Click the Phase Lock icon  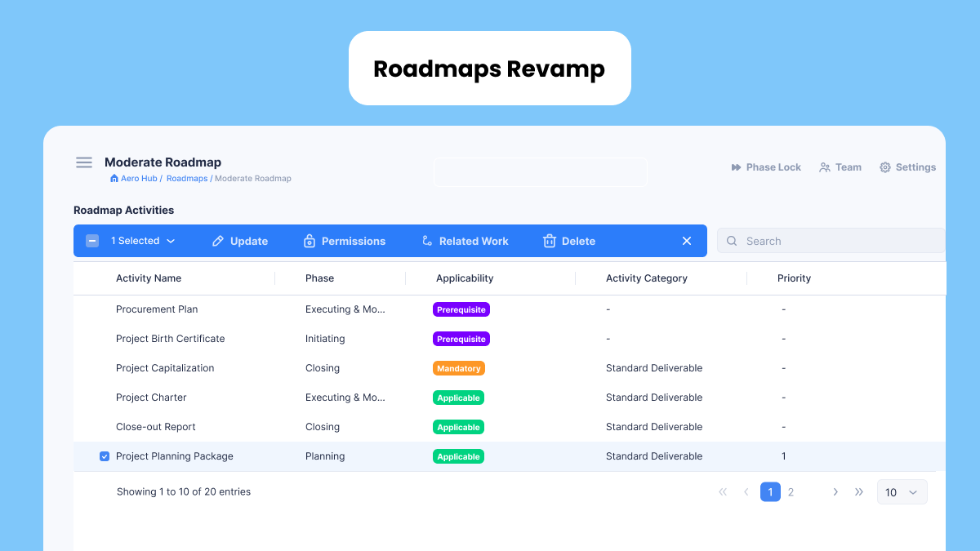tap(736, 167)
